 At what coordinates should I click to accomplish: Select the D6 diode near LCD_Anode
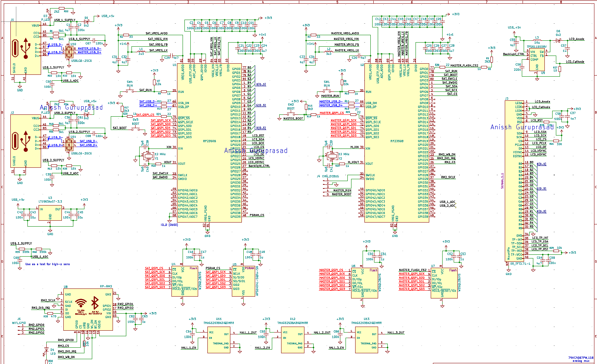(x=558, y=41)
